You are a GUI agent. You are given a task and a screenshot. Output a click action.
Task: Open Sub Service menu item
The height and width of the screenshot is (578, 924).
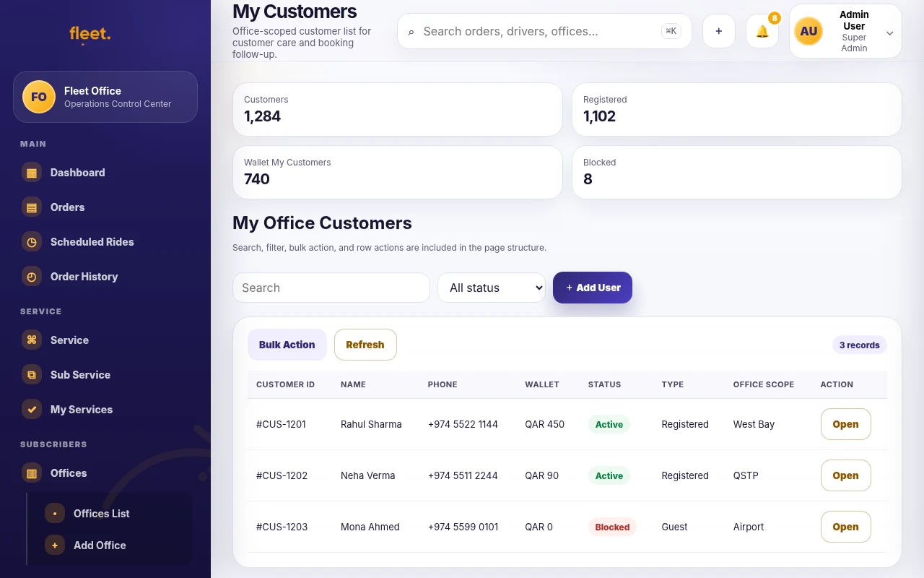pyautogui.click(x=105, y=375)
